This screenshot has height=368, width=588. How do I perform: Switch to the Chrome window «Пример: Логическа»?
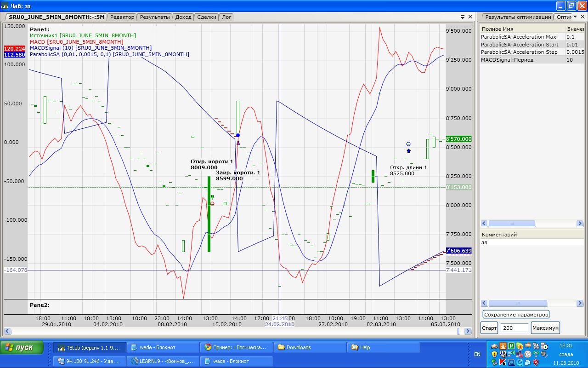point(236,347)
